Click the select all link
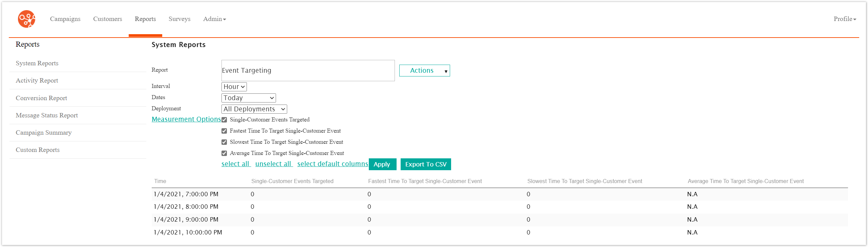Image resolution: width=868 pixels, height=247 pixels. pos(236,164)
